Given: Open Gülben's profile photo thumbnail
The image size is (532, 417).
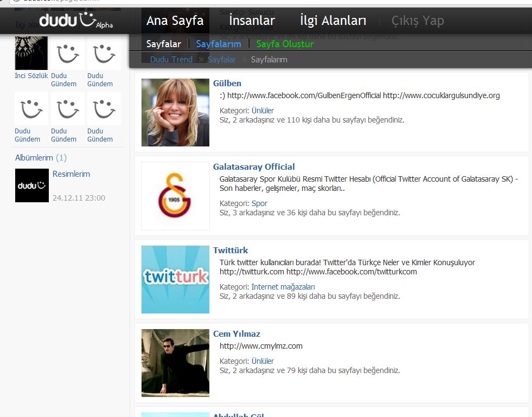Looking at the screenshot, I should pos(175,112).
